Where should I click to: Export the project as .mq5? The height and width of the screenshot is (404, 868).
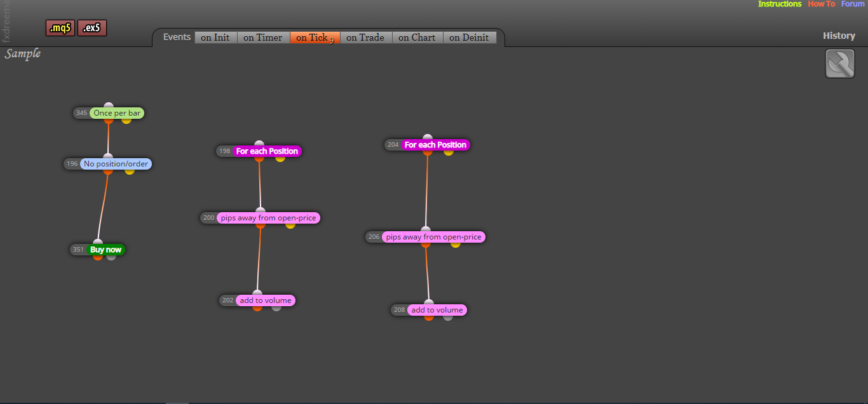[60, 28]
